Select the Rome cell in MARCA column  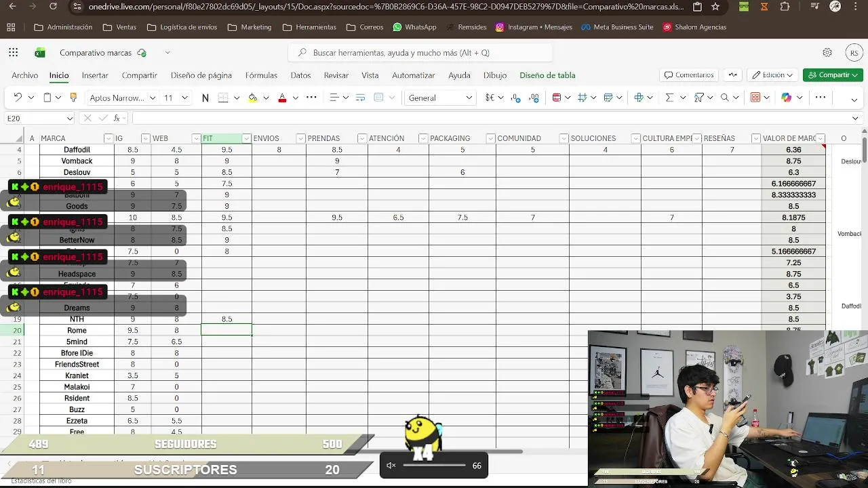tap(77, 330)
